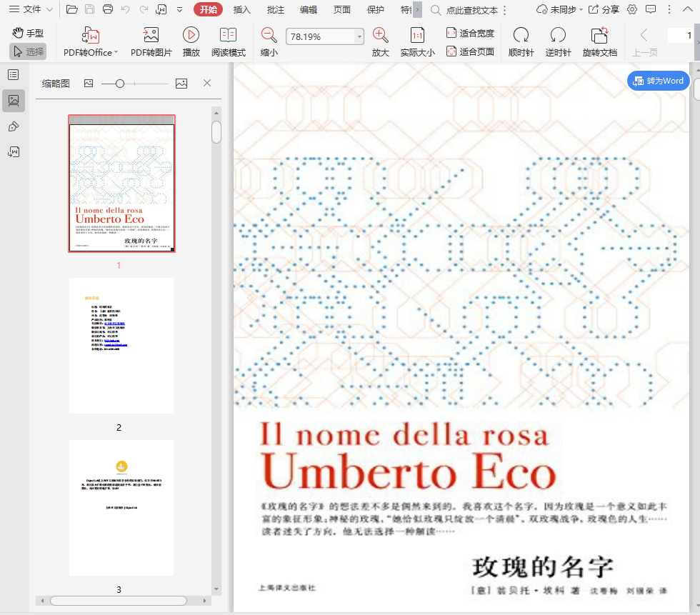Rotate view 逆时针 counterclockwise
This screenshot has height=615, width=700.
pyautogui.click(x=558, y=42)
